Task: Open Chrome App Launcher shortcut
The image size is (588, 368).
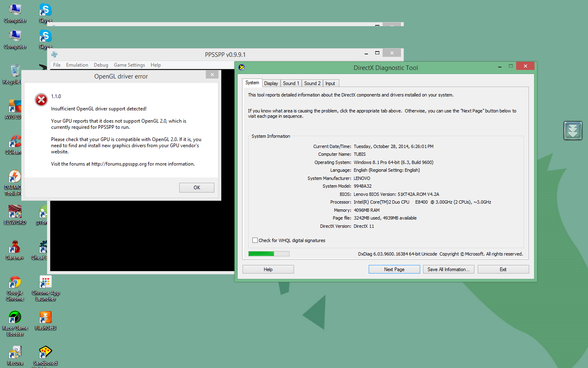Action: tap(45, 283)
